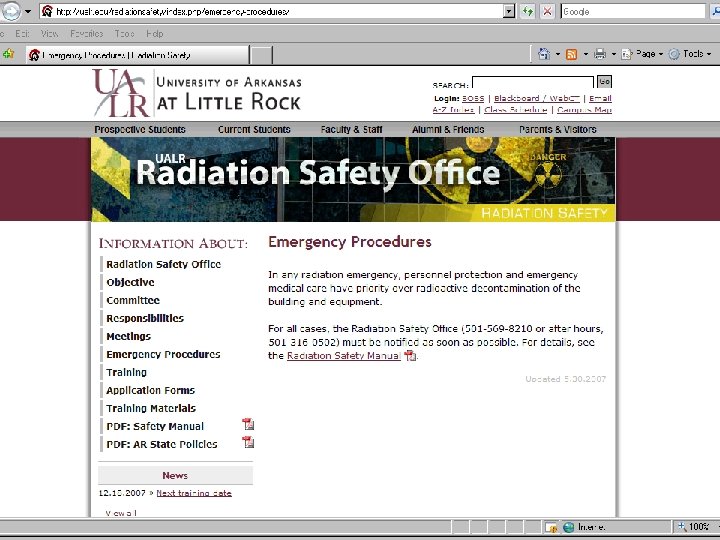Open the Application Forms sidebar link
720x540 pixels.
pyautogui.click(x=150, y=390)
